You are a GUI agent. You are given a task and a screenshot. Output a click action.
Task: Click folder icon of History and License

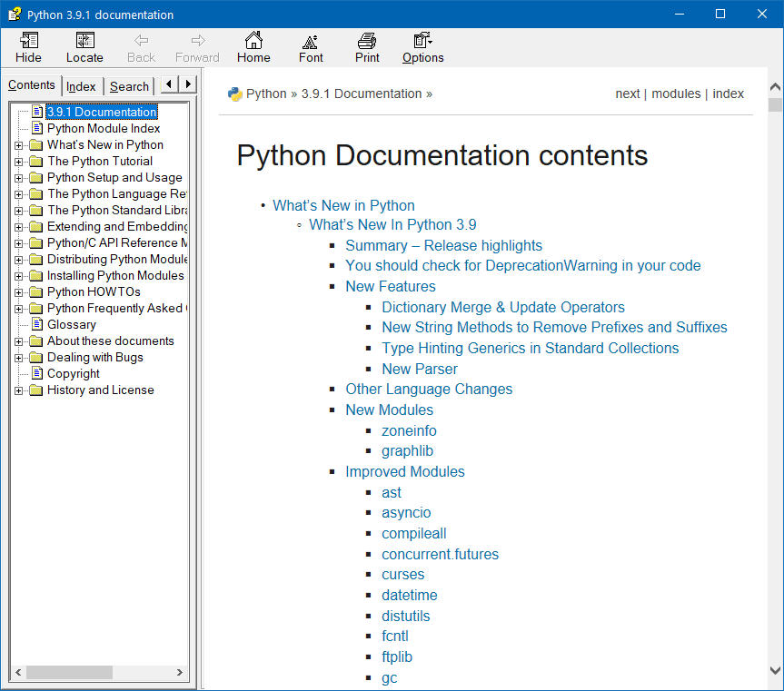[x=36, y=390]
